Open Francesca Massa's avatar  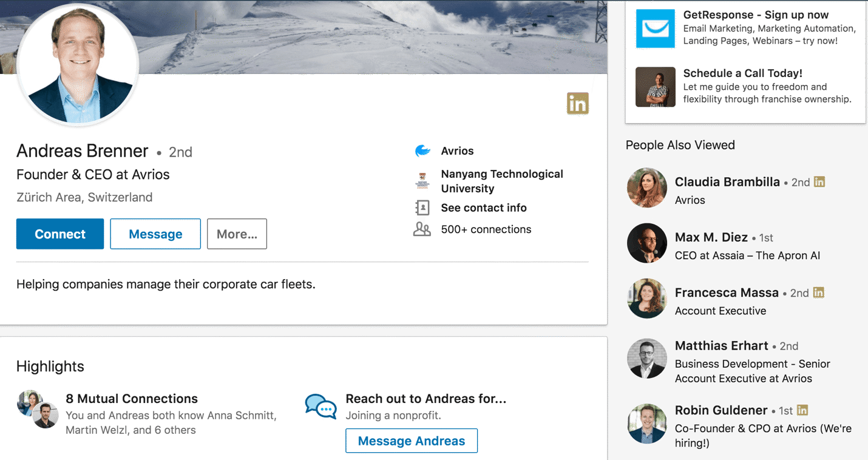pos(647,298)
